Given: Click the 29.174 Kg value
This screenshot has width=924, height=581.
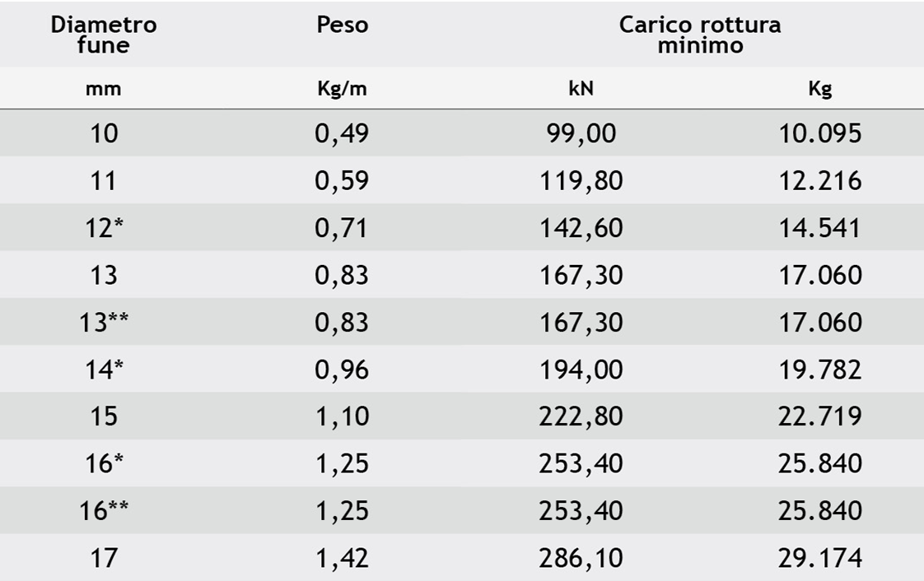Looking at the screenshot, I should (x=820, y=559).
